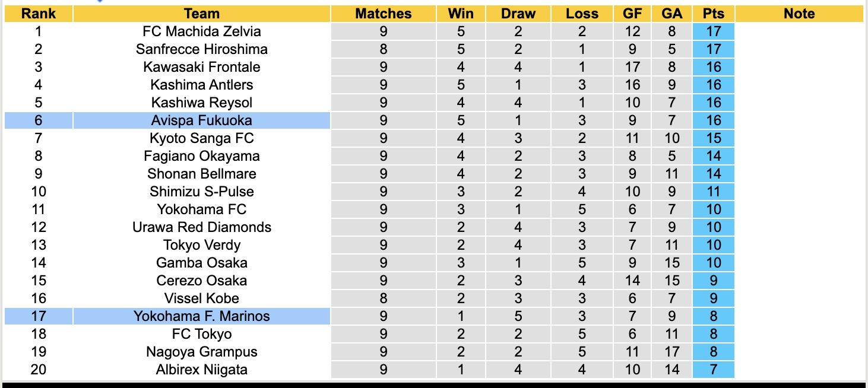The image size is (868, 388).
Task: Select the Pts column header
Action: [x=713, y=14]
